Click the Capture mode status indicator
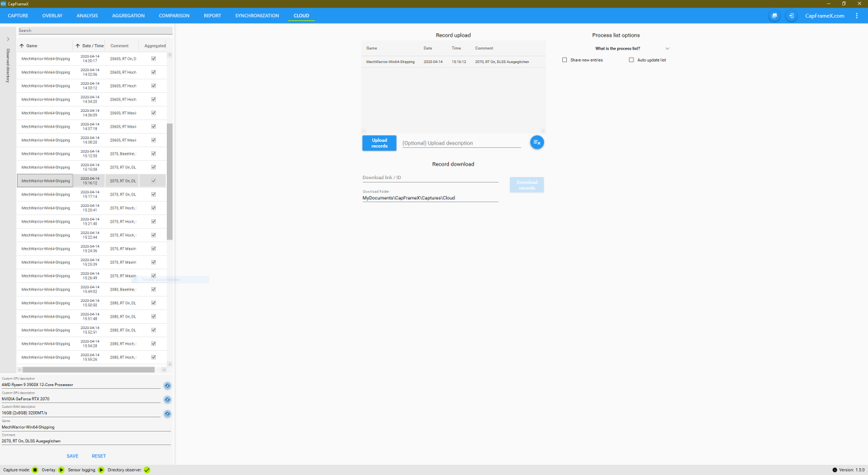Screen dimensions: 868x475 [35, 470]
